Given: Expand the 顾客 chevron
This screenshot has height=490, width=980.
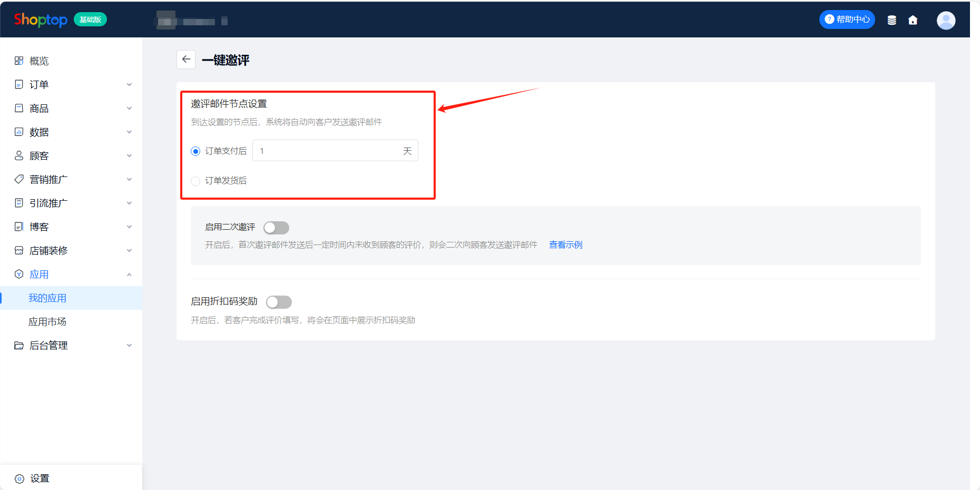Looking at the screenshot, I should (129, 155).
